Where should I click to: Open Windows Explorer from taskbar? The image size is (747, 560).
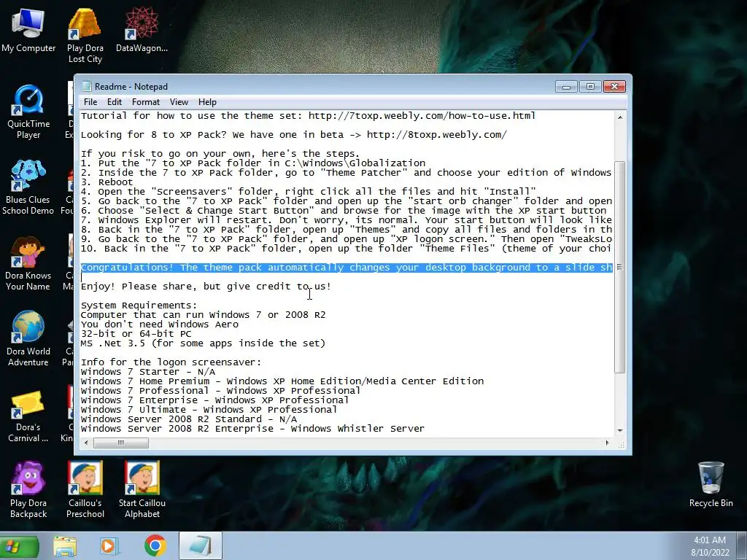tap(65, 547)
